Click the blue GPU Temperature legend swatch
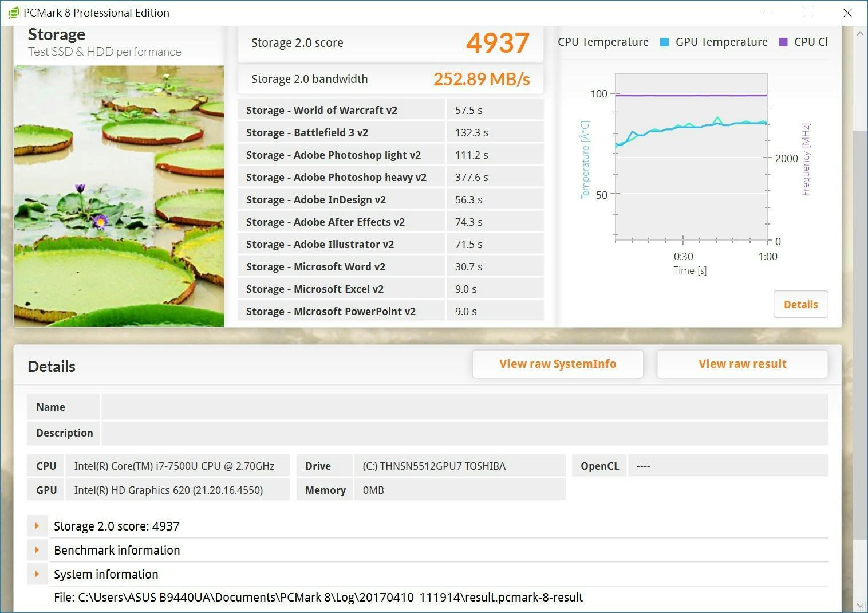Viewport: 868px width, 613px height. coord(664,42)
